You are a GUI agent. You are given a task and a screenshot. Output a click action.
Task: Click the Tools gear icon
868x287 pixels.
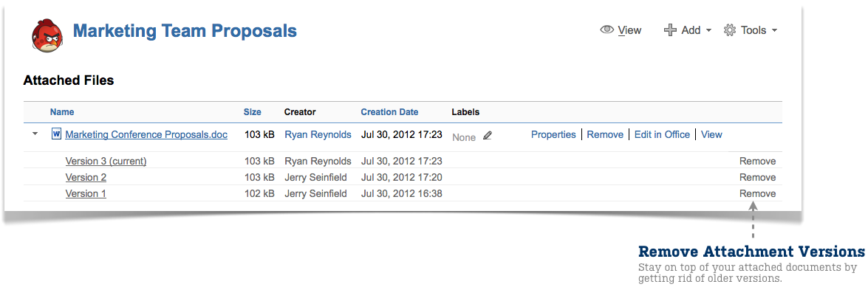click(730, 30)
